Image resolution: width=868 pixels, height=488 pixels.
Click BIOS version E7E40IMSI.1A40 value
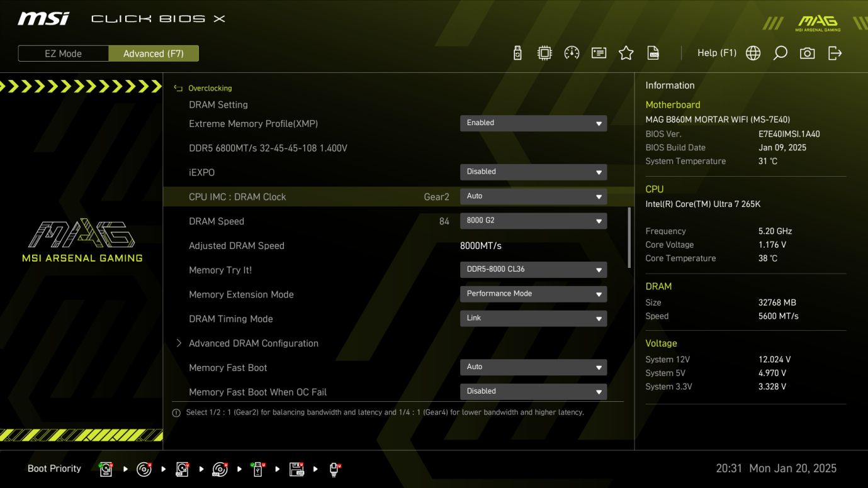pos(789,134)
